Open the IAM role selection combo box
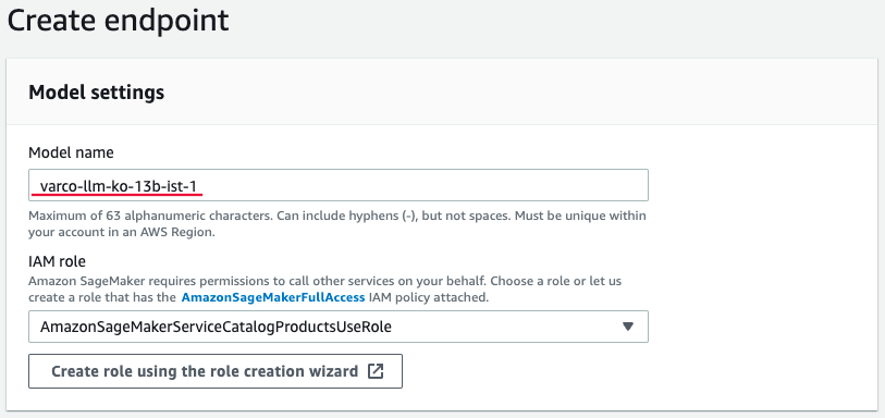 pyautogui.click(x=338, y=326)
